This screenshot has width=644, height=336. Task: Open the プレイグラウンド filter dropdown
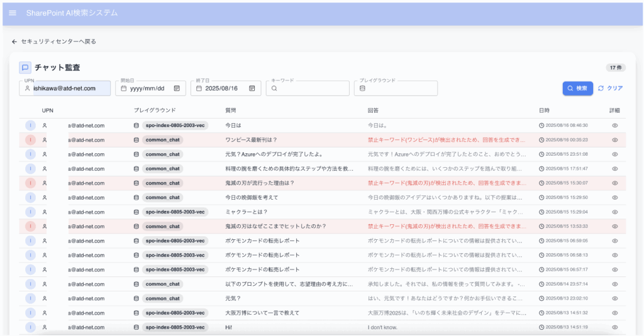click(396, 89)
